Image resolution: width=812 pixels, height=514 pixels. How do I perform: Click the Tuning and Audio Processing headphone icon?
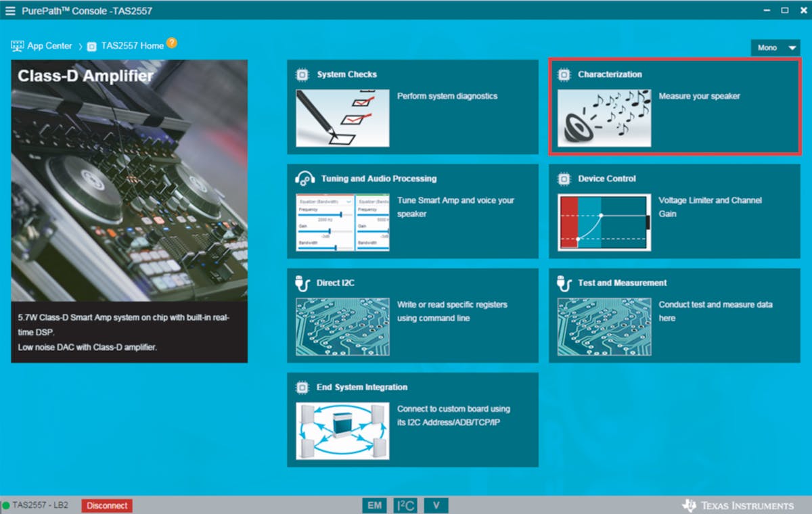coord(304,179)
